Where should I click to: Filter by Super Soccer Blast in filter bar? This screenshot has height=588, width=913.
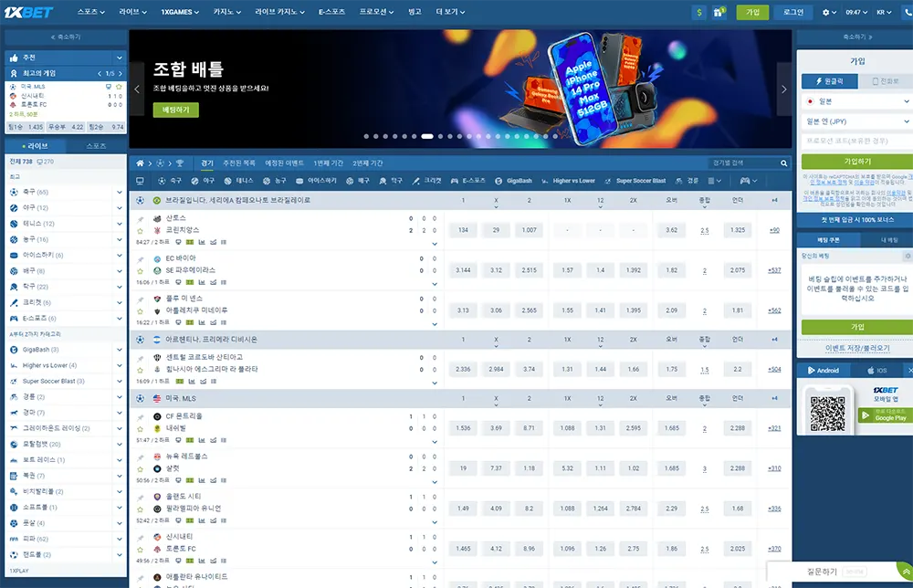[x=635, y=181]
